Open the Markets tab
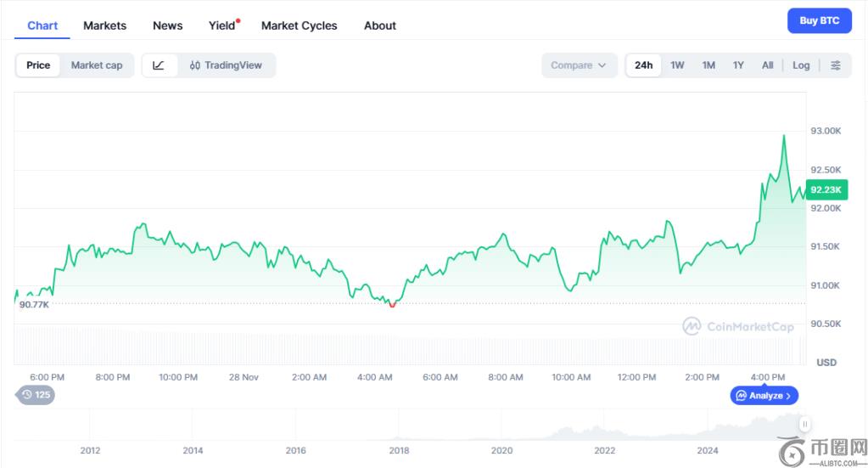 [104, 25]
